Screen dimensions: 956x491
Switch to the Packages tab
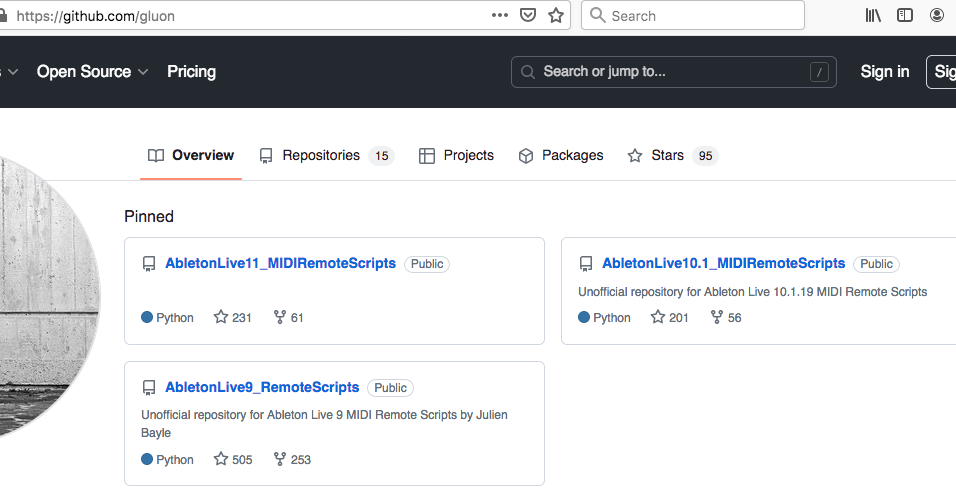pos(561,156)
